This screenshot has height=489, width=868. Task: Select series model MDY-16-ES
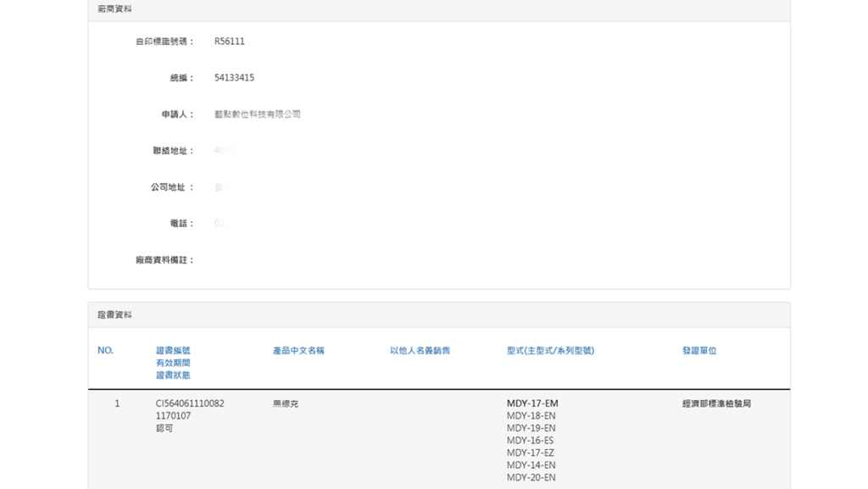(x=530, y=441)
